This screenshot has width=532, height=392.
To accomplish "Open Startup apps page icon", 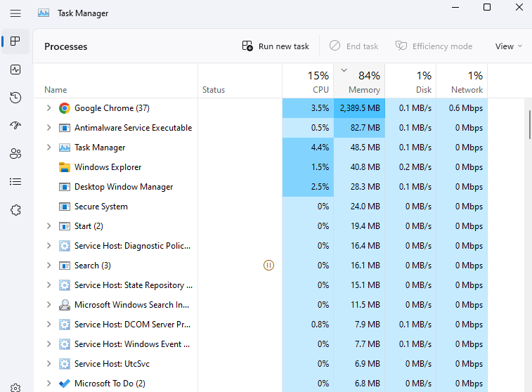I will (x=15, y=126).
